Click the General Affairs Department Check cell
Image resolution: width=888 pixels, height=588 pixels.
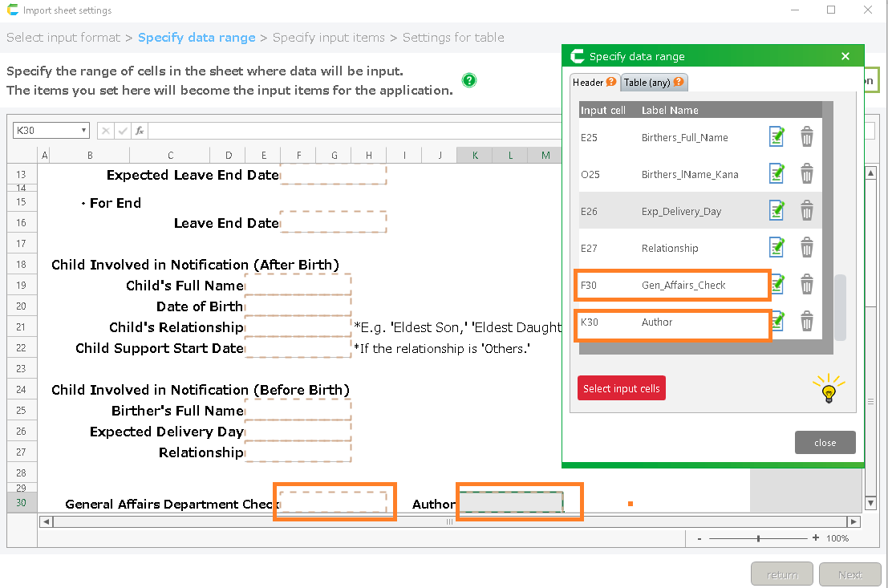click(333, 503)
